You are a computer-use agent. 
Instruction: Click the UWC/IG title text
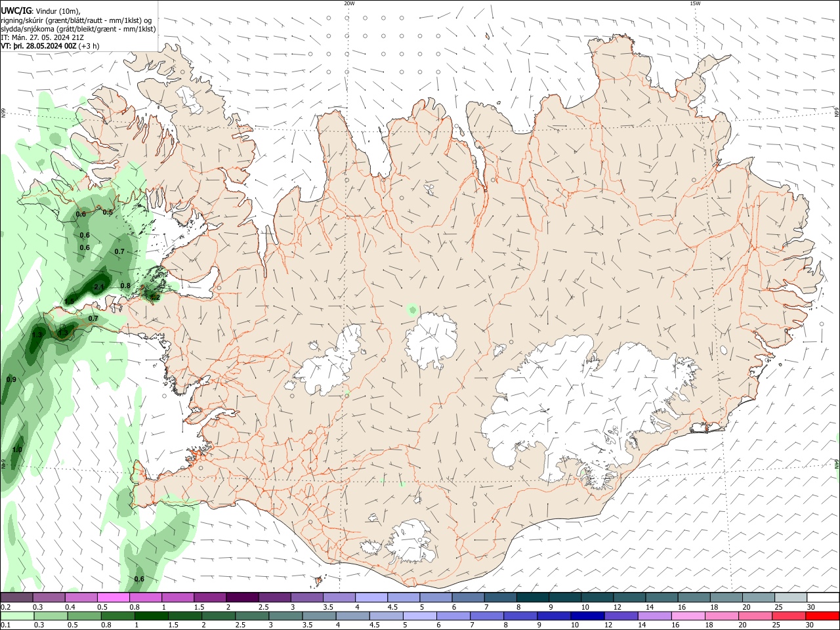[x=16, y=10]
